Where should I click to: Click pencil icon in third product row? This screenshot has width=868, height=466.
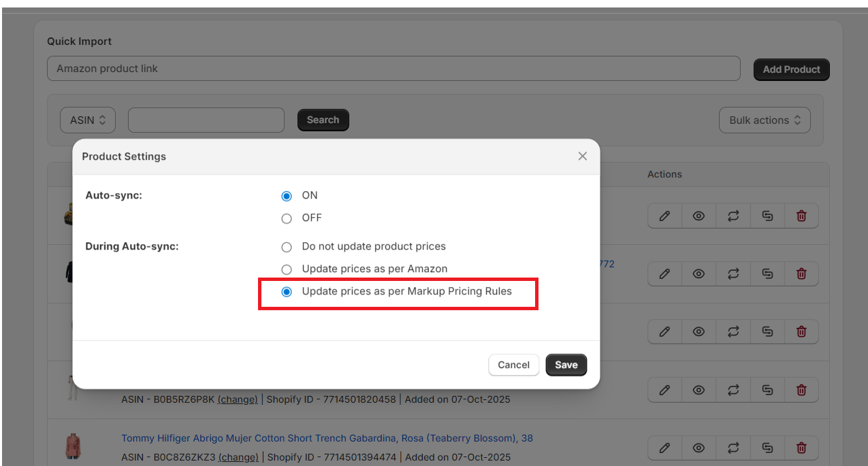tap(664, 331)
